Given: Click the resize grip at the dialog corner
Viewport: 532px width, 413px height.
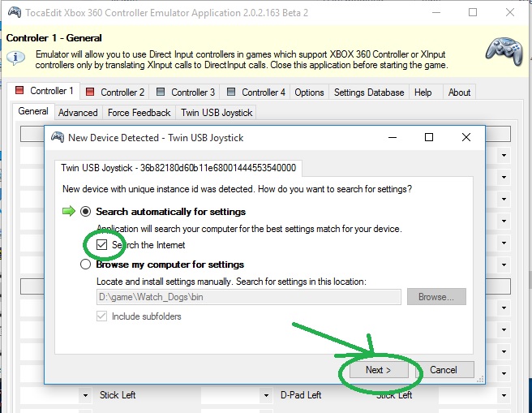Looking at the screenshot, I should [480, 380].
